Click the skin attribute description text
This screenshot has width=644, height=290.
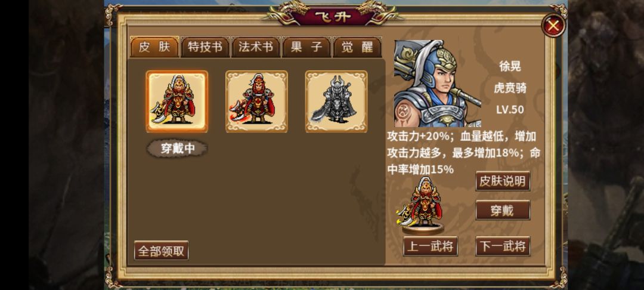(464, 153)
